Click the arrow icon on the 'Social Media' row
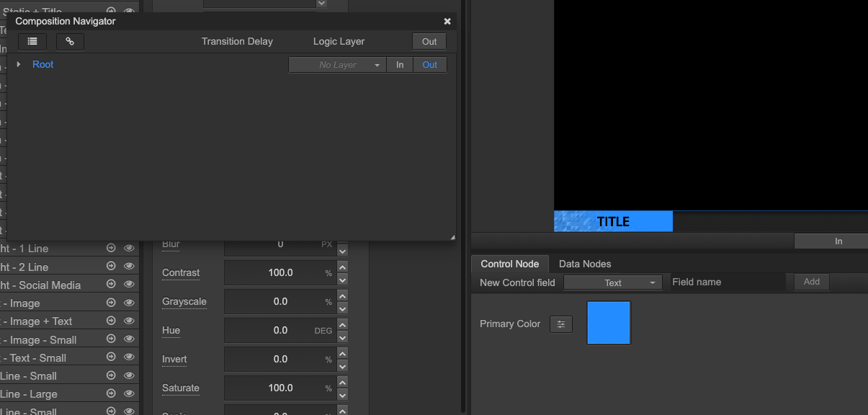This screenshot has width=868, height=415. 111,285
